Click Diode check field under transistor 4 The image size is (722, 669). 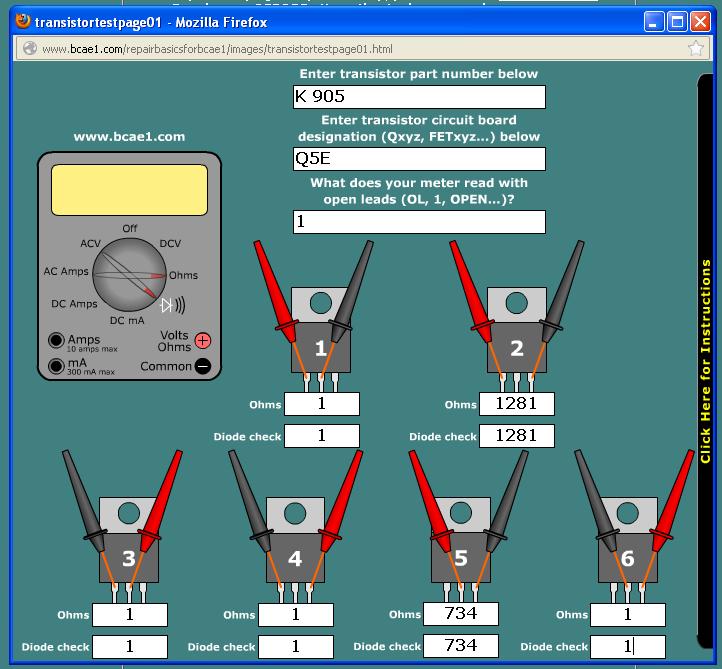tap(296, 646)
